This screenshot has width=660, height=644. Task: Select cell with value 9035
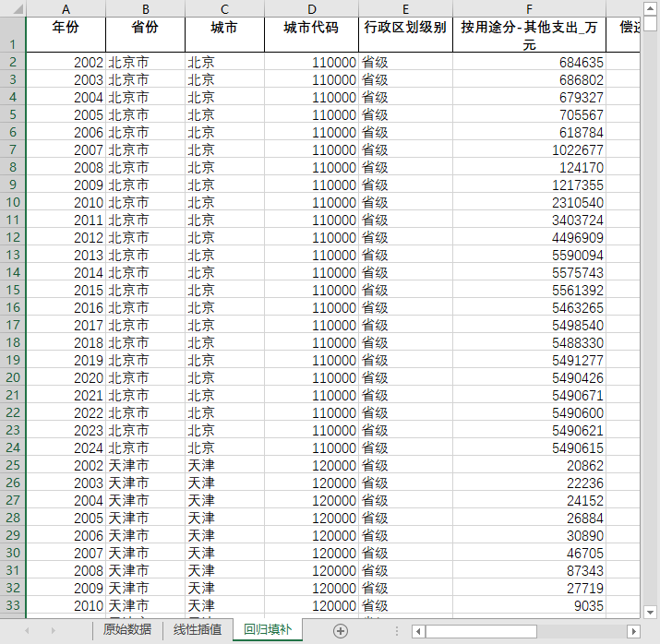tap(530, 605)
